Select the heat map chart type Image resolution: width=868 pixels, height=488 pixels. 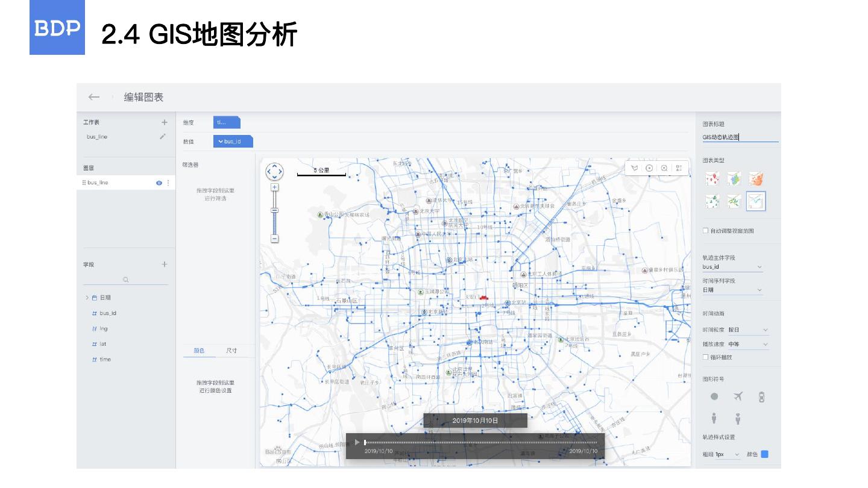pyautogui.click(x=756, y=179)
